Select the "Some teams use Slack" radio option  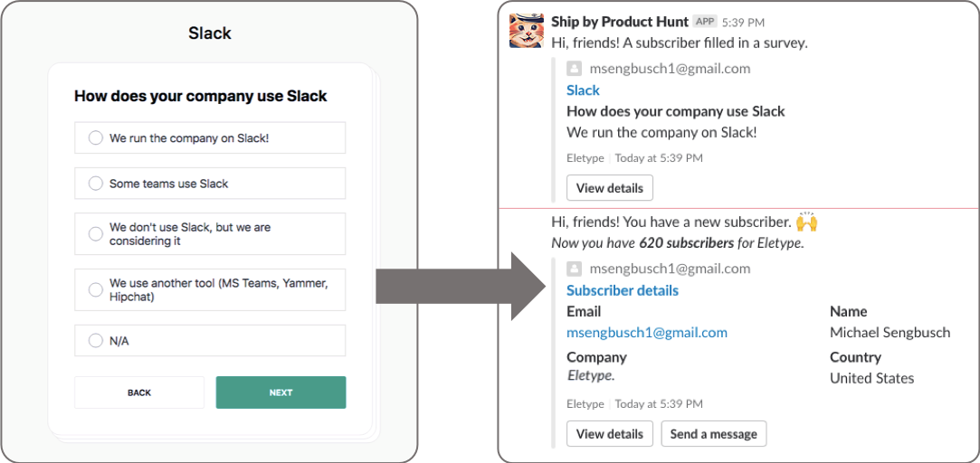pos(95,184)
